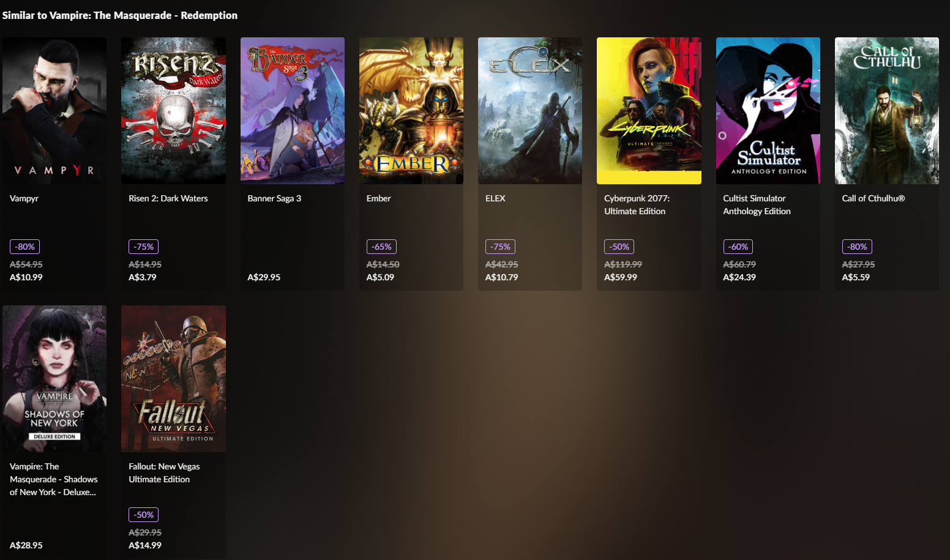Click Cyberpunk 2077's -50% discount badge
The image size is (950, 560).
point(619,247)
